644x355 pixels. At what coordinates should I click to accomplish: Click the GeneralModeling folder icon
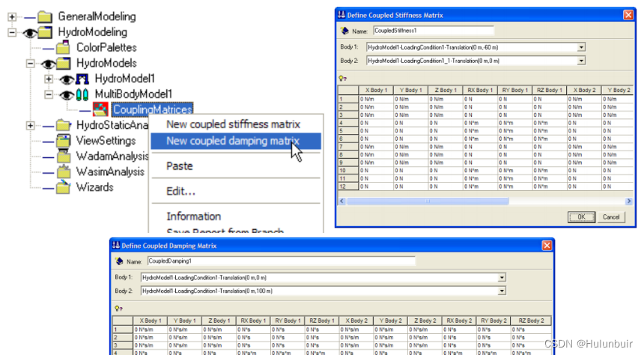click(45, 16)
